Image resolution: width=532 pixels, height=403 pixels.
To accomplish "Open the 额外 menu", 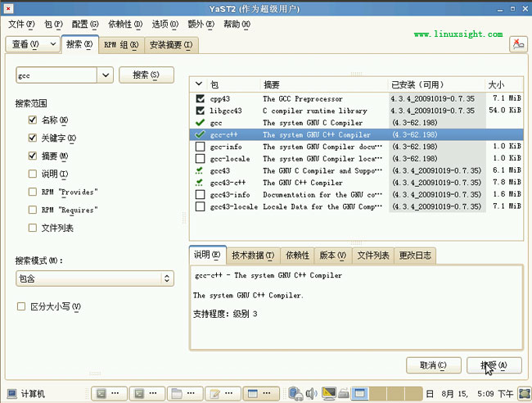I will [201, 25].
